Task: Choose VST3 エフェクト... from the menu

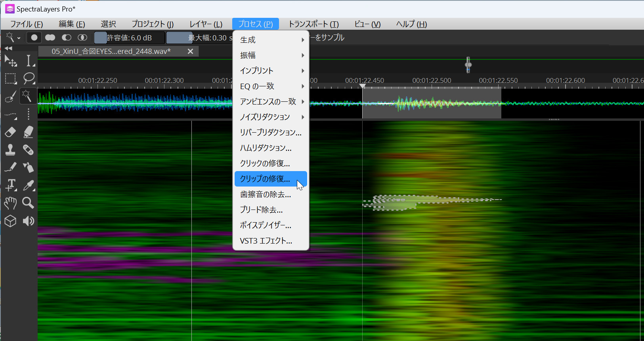Action: 271,240
